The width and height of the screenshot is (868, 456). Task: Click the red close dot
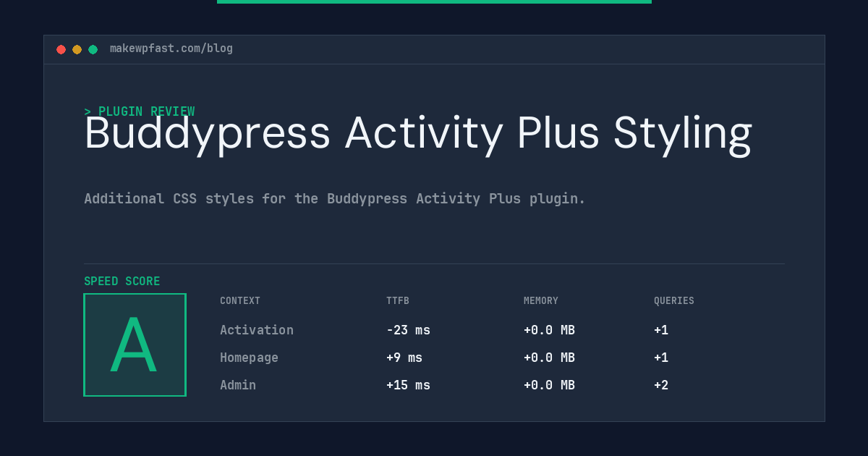coord(61,49)
